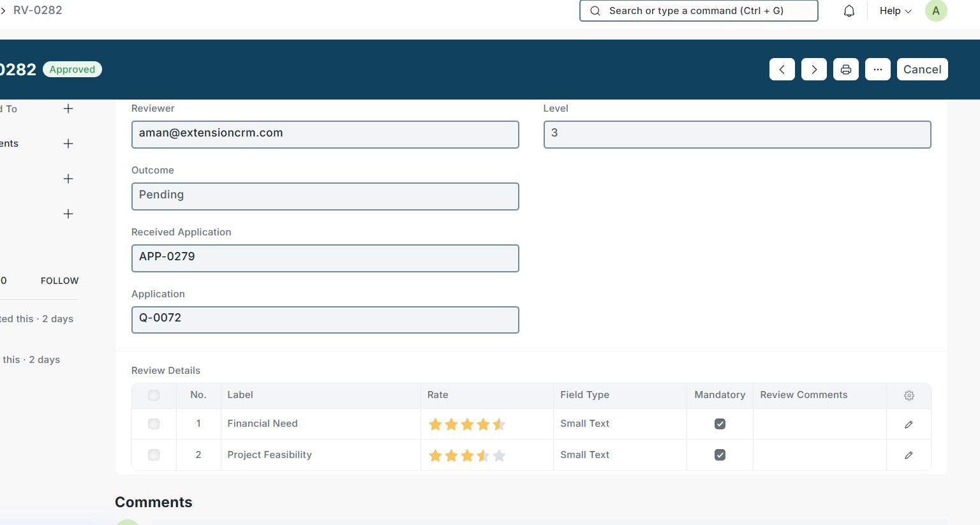Set Project Feasibility rating to five stars

click(500, 455)
